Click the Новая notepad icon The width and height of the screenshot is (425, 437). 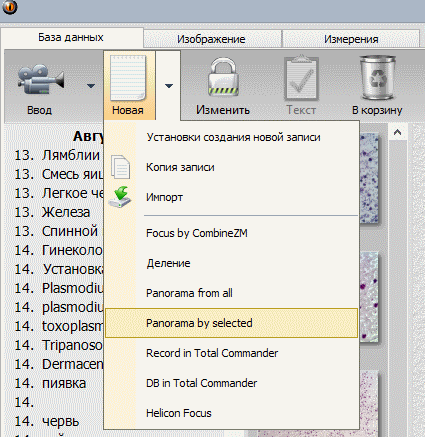click(128, 78)
